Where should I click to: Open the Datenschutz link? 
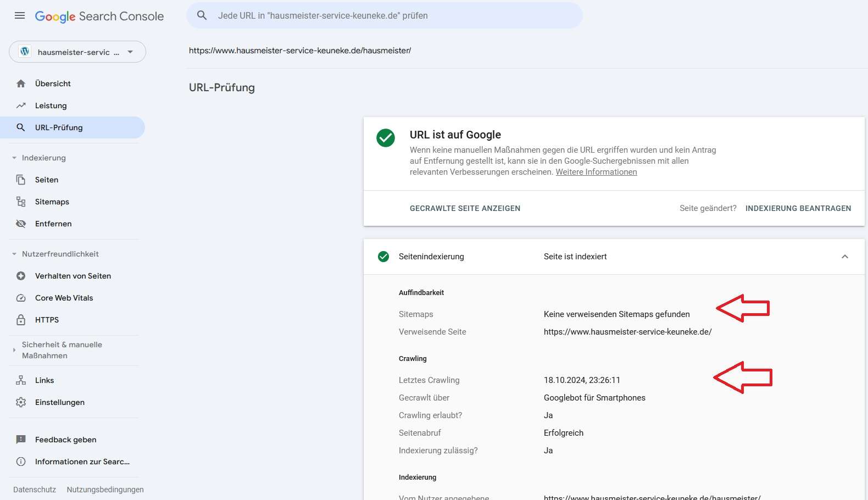click(x=35, y=490)
